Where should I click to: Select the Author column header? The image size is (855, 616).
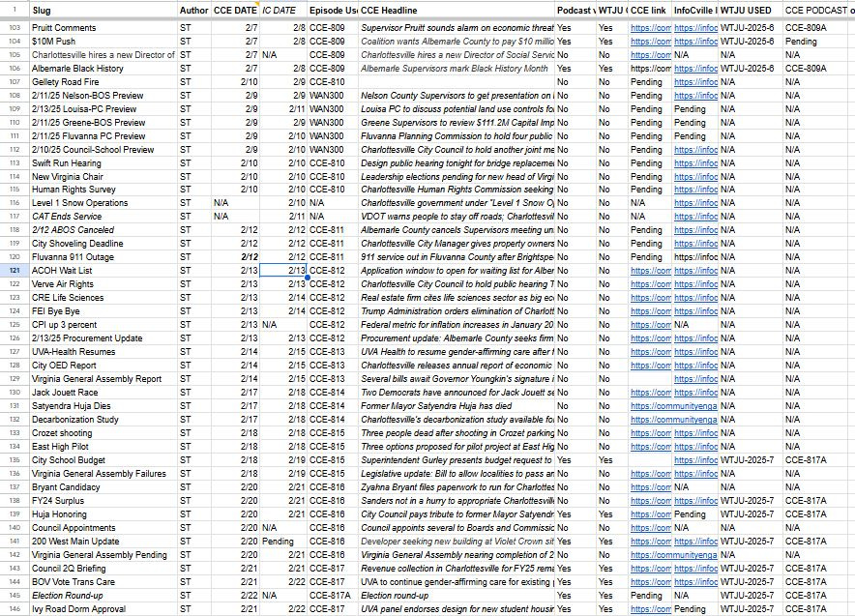pyautogui.click(x=194, y=10)
